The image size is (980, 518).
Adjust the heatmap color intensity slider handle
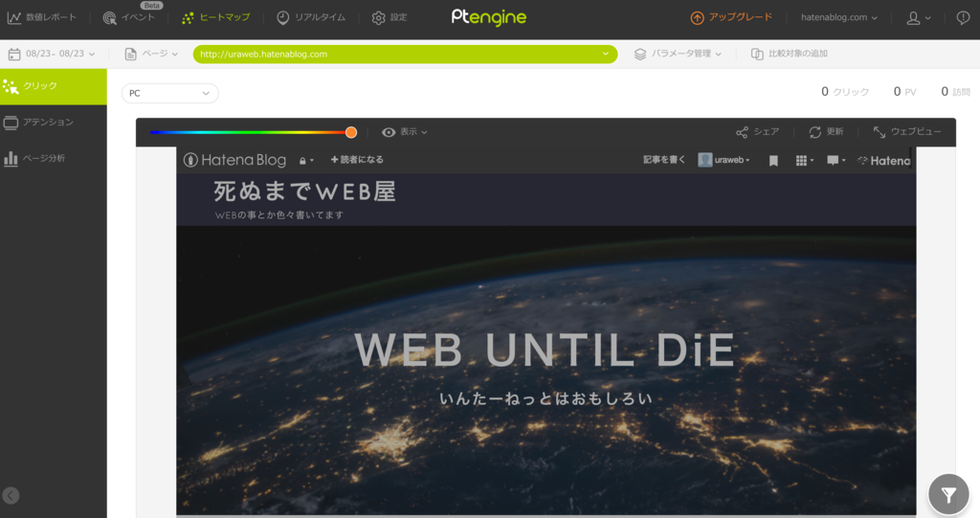[x=351, y=132]
